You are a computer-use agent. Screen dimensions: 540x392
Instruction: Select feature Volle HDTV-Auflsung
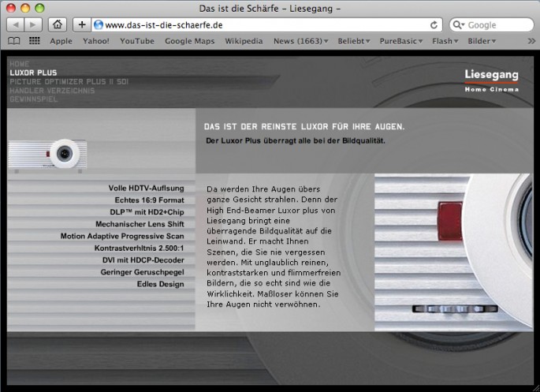(146, 188)
